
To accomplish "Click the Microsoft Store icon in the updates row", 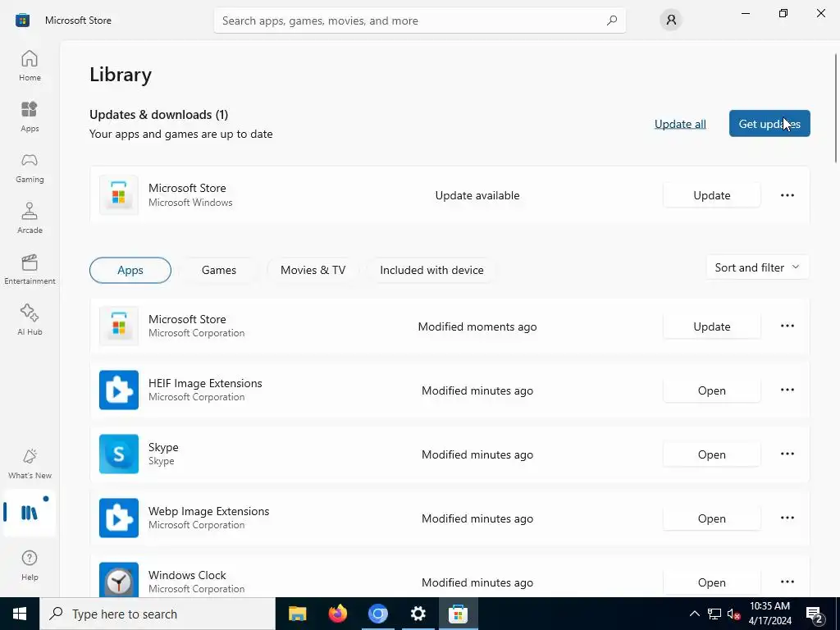I will click(119, 195).
